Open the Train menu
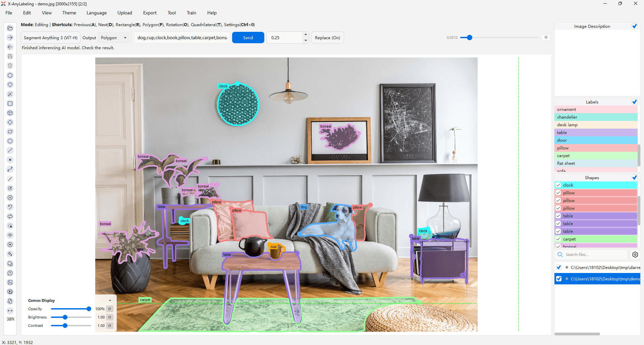This screenshot has width=644, height=345. 192,13
